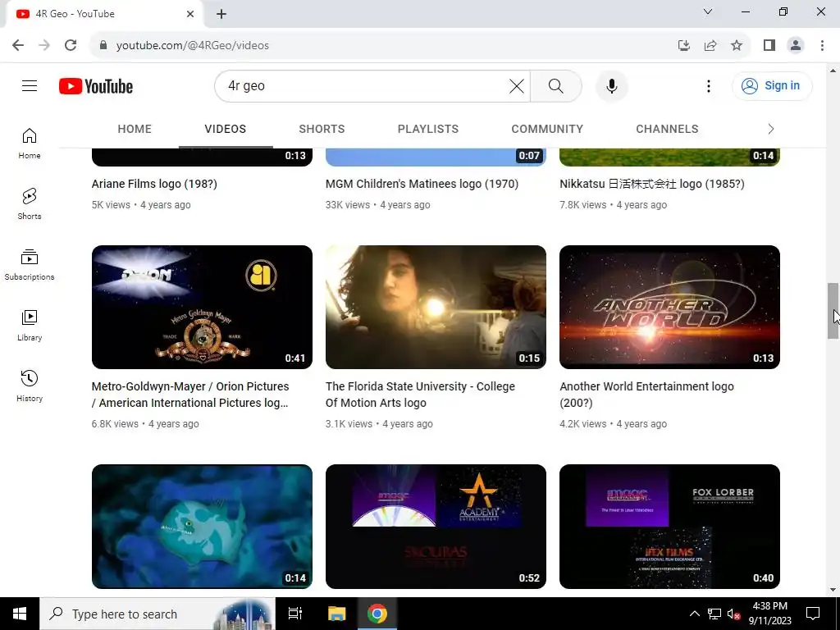The height and width of the screenshot is (630, 840).
Task: Switch to the HOME channel tab
Action: [135, 129]
